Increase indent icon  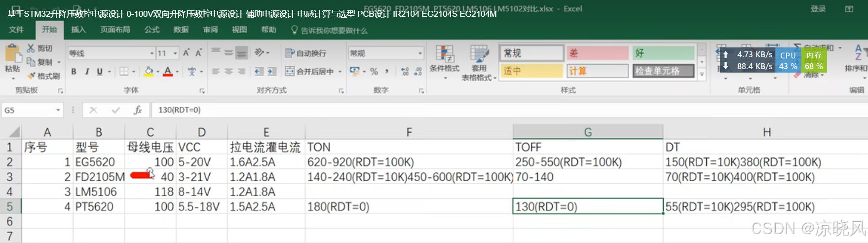pyautogui.click(x=271, y=72)
